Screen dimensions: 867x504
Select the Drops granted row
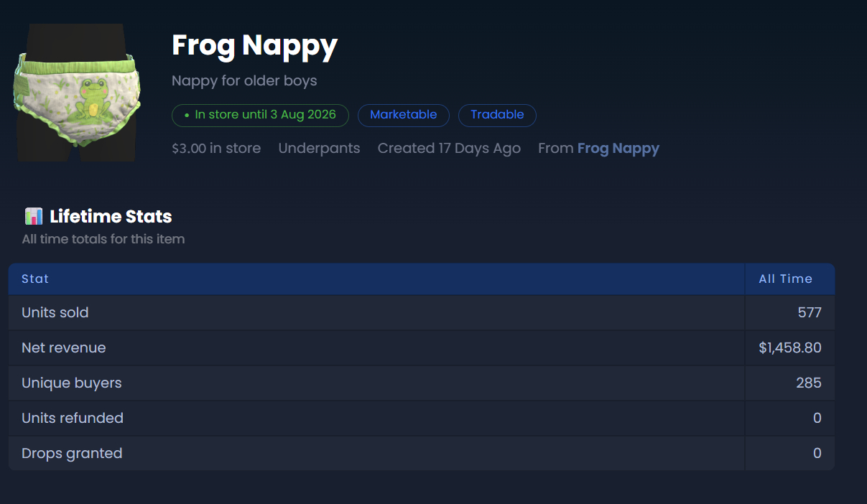click(422, 453)
